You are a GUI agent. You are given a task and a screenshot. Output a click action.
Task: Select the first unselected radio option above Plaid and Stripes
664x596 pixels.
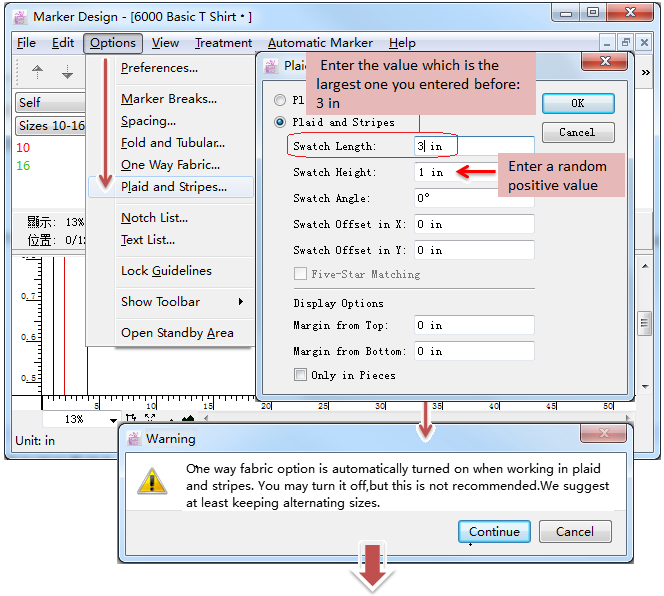(281, 100)
